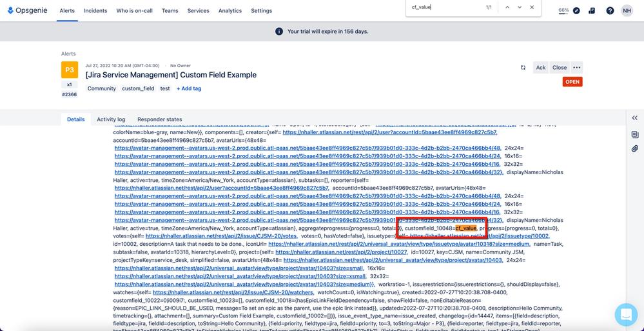
Task: Open the Settings menu item
Action: pyautogui.click(x=262, y=11)
